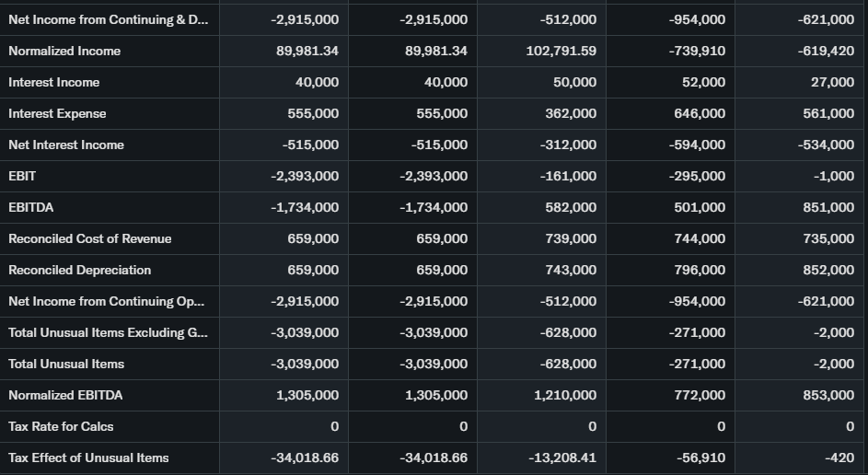Click the Total Unusual Items Excluding G... label
This screenshot has height=475, width=868.
(x=108, y=332)
